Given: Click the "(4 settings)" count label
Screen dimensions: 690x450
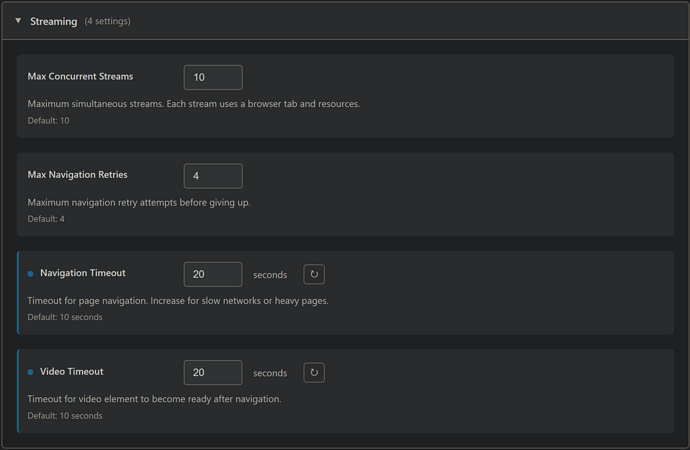Looking at the screenshot, I should [107, 21].
